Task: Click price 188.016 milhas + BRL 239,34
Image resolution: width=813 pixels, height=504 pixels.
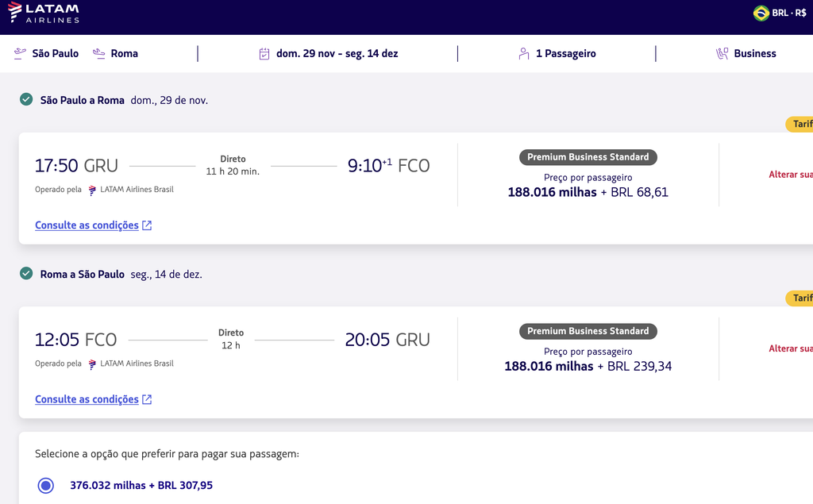Action: pyautogui.click(x=588, y=367)
